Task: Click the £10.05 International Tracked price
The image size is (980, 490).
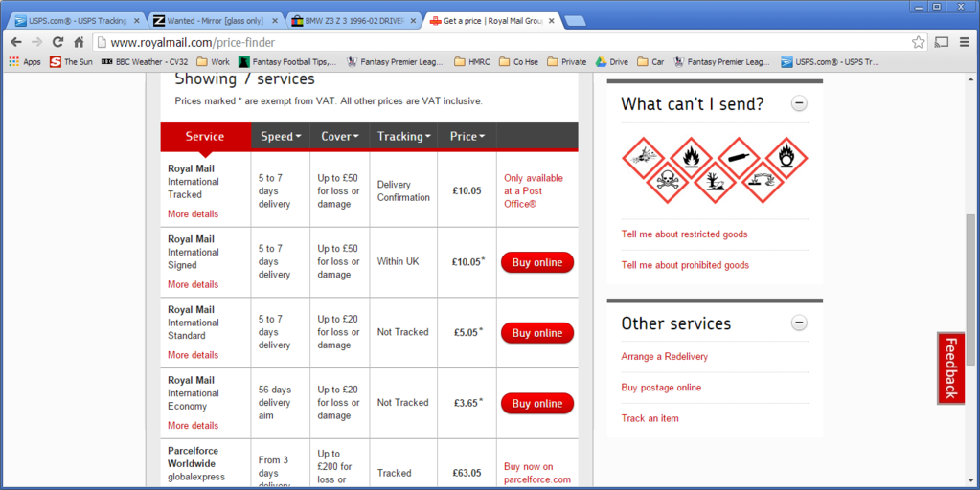Action: pyautogui.click(x=467, y=191)
